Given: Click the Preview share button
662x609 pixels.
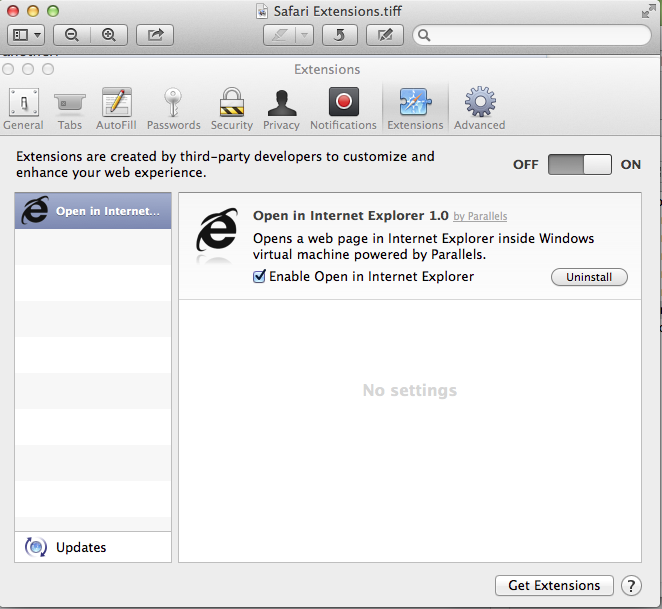Looking at the screenshot, I should coord(155,35).
